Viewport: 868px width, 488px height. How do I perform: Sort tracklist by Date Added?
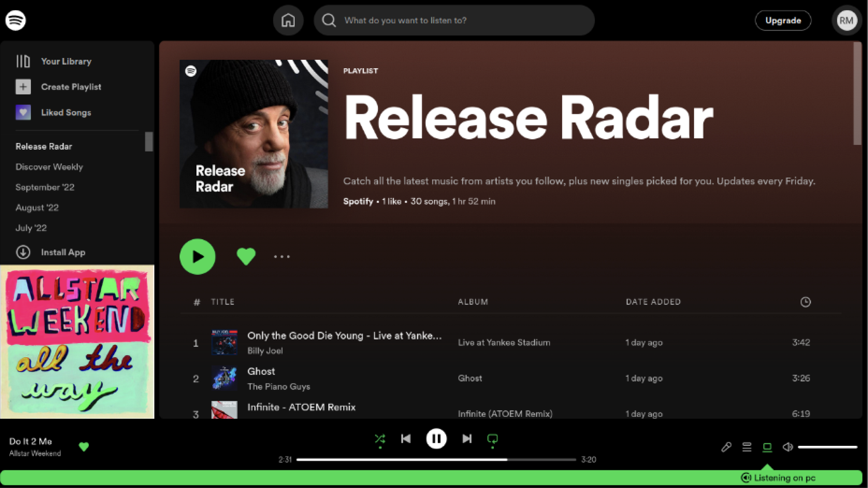tap(653, 302)
